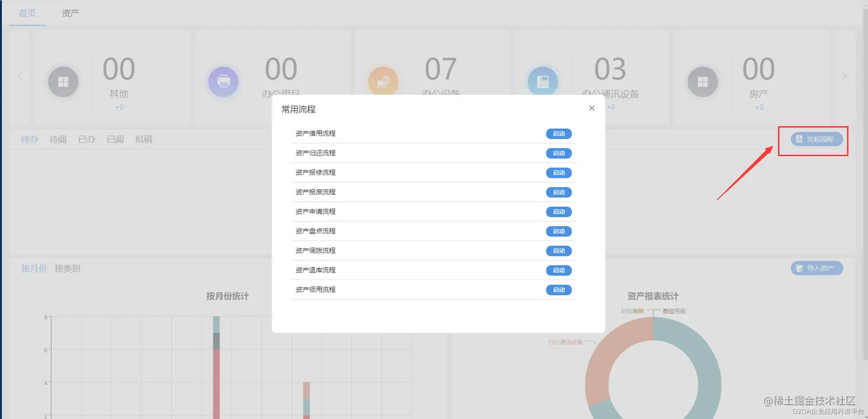This screenshot has height=419, width=868.
Task: Click the 按月份统计 chart title
Action: tap(228, 296)
